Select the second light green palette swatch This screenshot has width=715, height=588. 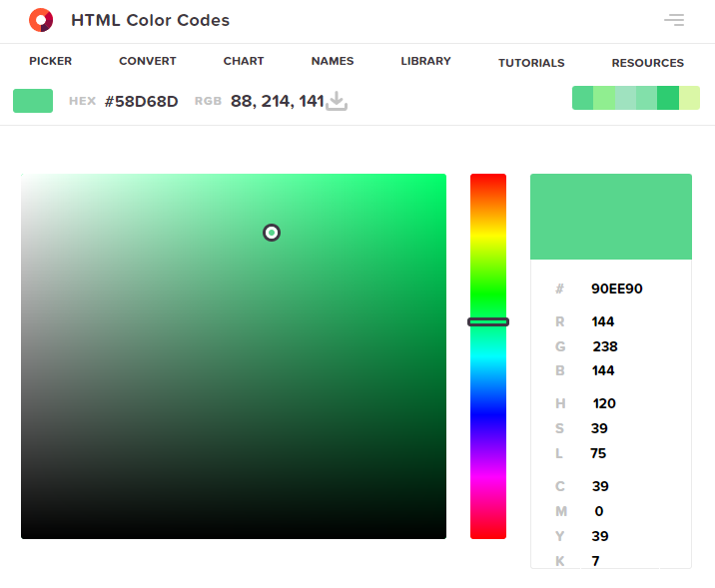pyautogui.click(x=604, y=98)
